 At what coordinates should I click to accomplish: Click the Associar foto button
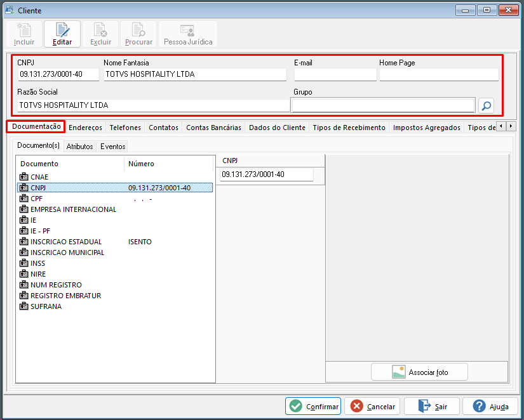419,372
